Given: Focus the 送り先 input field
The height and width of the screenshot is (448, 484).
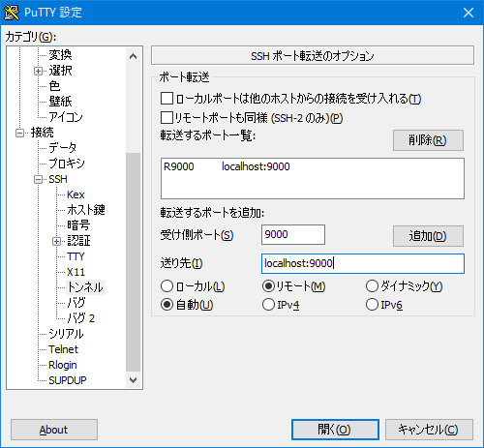Looking at the screenshot, I should coord(363,263).
